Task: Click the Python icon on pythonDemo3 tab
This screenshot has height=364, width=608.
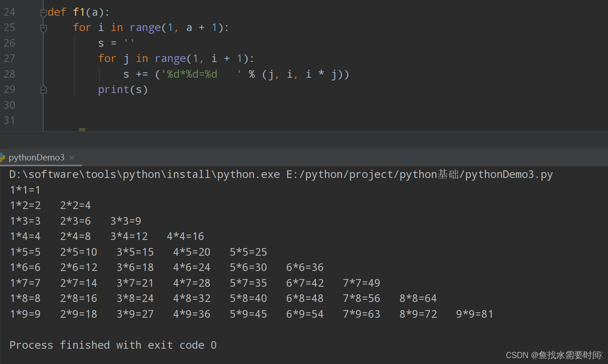Action: [2, 157]
